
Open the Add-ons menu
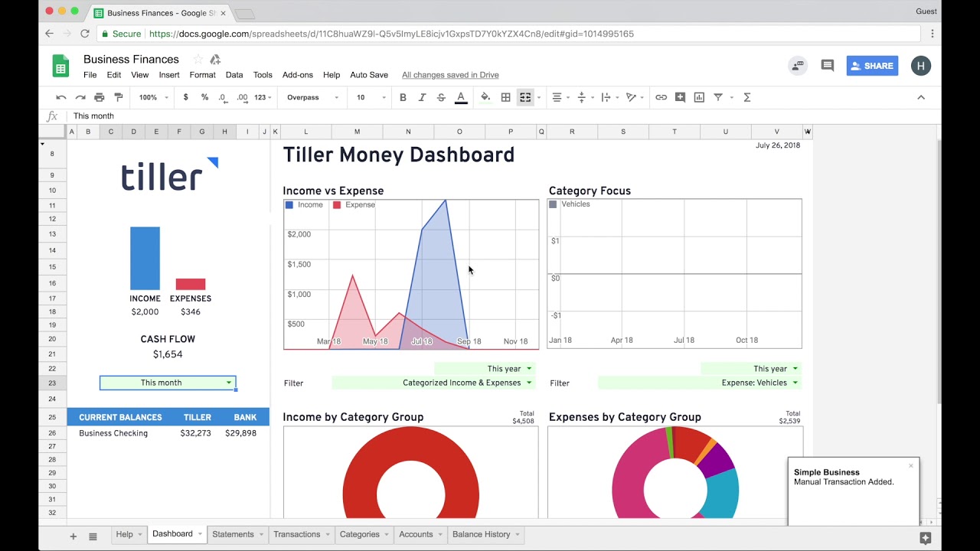(x=297, y=75)
